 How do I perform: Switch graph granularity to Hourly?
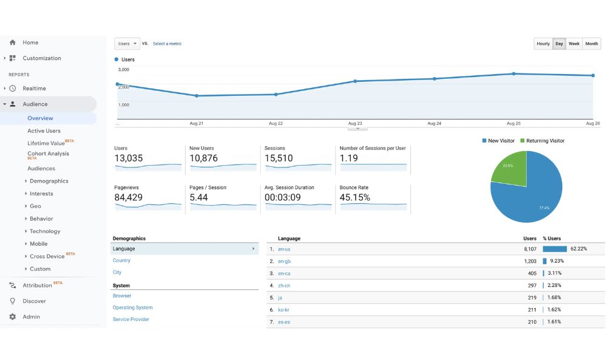543,44
